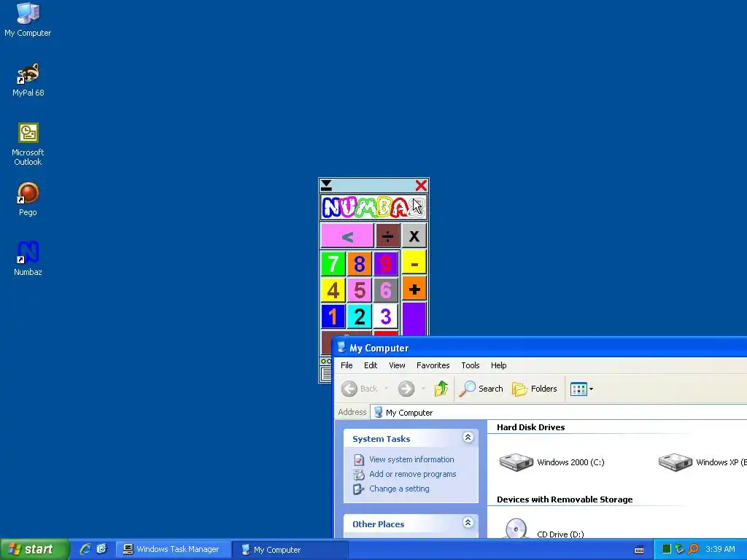Click the orange plus key in Numbaz
Screen dimensions: 747x560
coord(414,289)
